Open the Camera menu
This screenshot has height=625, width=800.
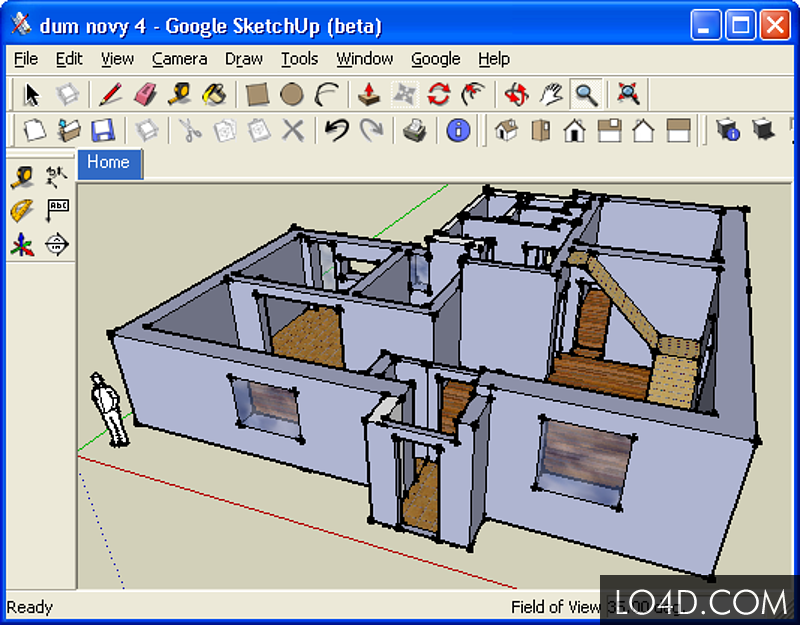pyautogui.click(x=179, y=59)
